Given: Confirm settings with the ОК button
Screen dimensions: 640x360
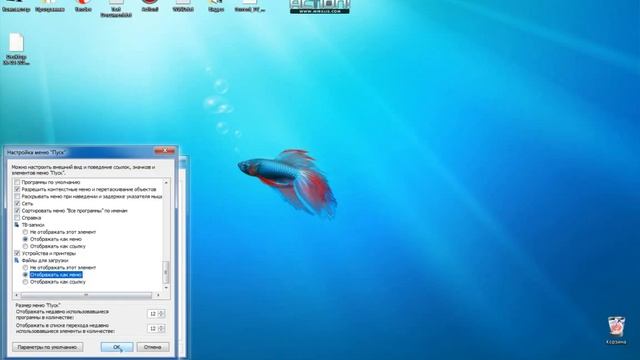Looking at the screenshot, I should pos(117,347).
